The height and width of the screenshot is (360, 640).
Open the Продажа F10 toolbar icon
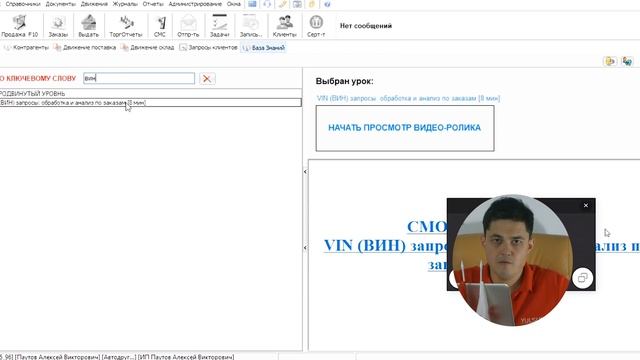[x=19, y=26]
